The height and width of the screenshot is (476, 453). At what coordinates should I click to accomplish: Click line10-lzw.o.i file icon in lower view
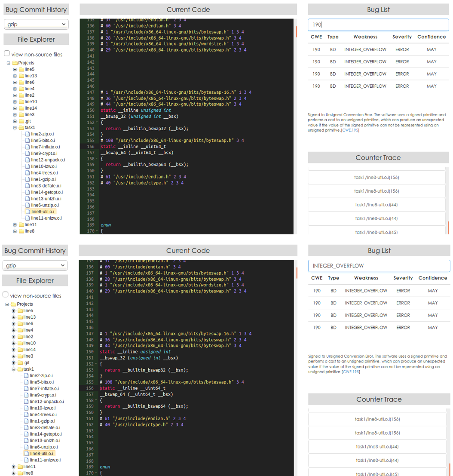click(x=26, y=408)
